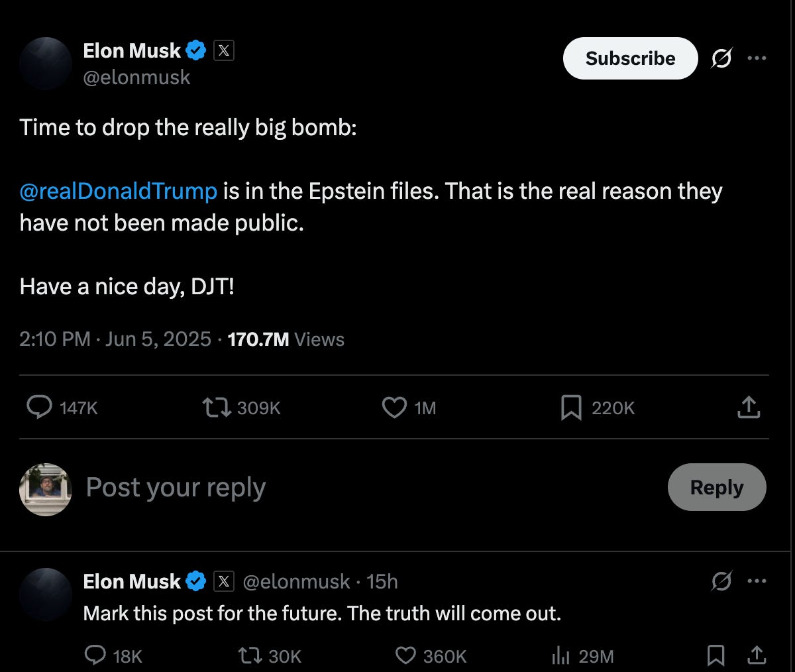Open the share icon on the main post
The width and height of the screenshot is (795, 672).
pyautogui.click(x=749, y=408)
